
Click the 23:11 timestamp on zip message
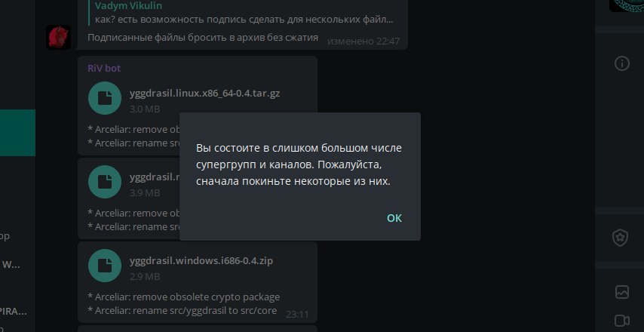(x=296, y=314)
